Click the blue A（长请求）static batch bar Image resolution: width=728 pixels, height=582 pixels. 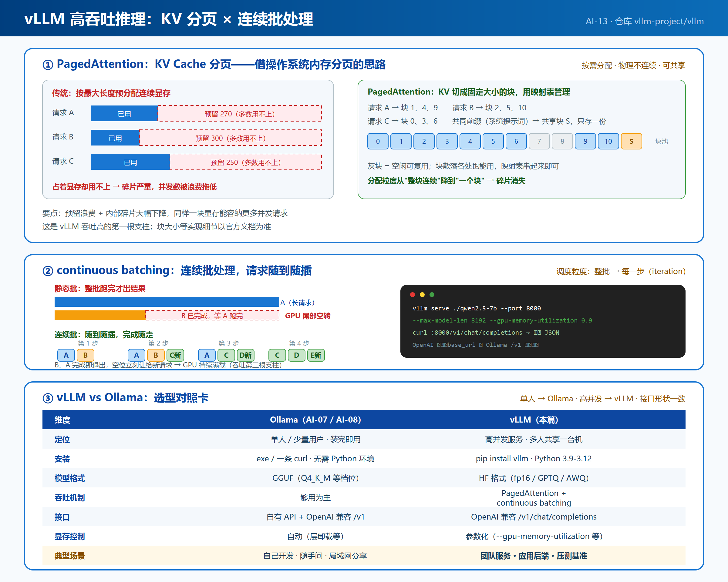coord(167,302)
